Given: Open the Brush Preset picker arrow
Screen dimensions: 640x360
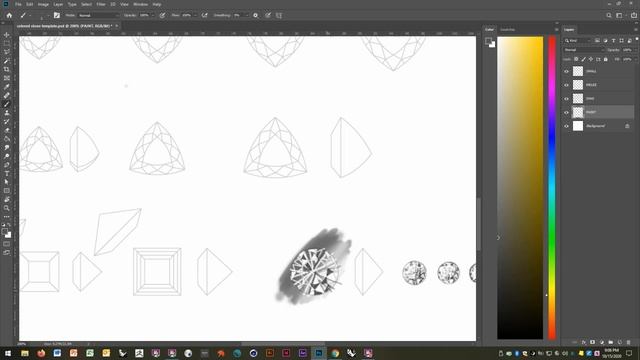Looking at the screenshot, I should pyautogui.click(x=48, y=16).
